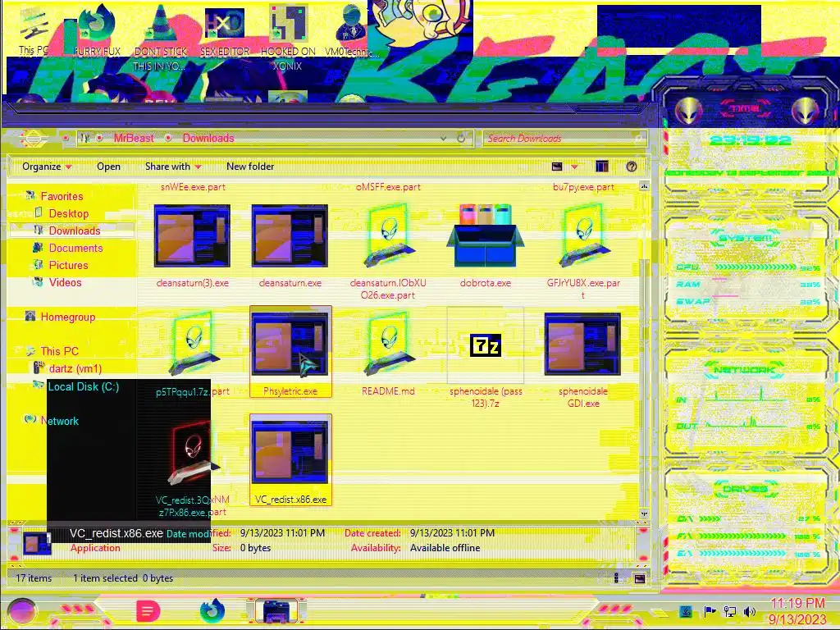Open FURRY FUX desktop shortcut
840x630 pixels.
click(97, 30)
